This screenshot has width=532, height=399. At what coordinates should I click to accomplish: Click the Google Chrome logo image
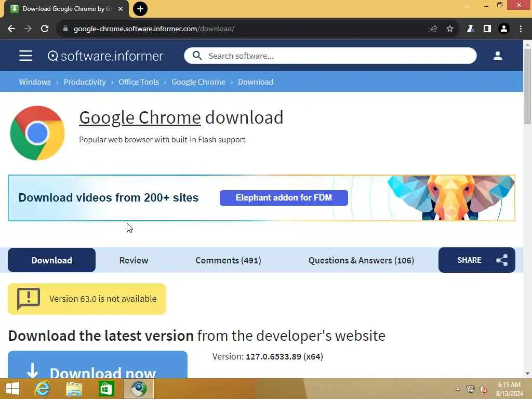click(x=37, y=133)
